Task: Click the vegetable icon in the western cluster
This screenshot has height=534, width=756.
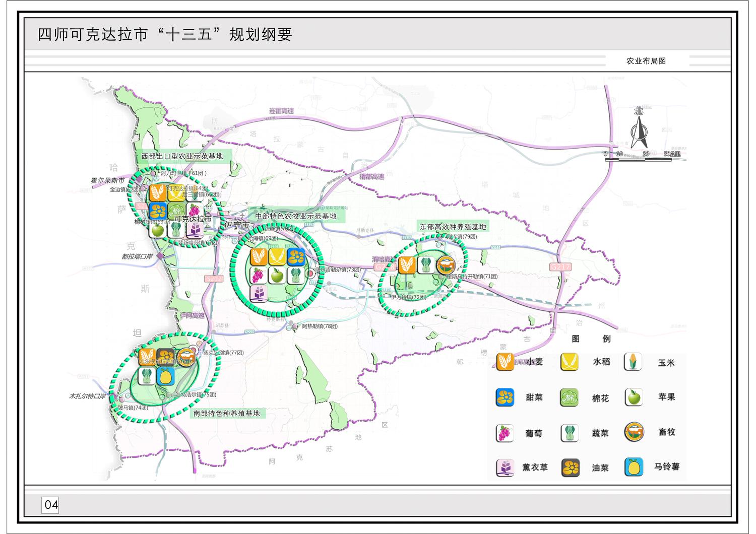Action: 176,230
